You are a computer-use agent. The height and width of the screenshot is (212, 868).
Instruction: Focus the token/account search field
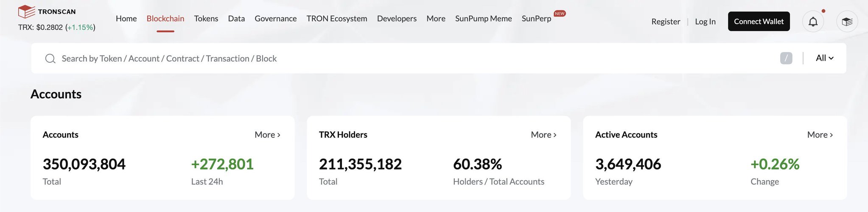click(x=382, y=59)
